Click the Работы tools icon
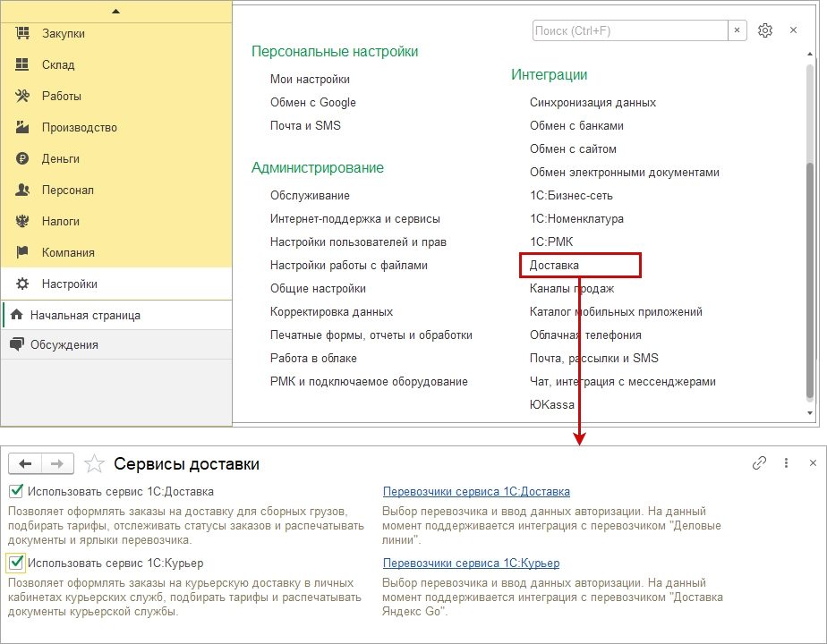This screenshot has width=827, height=644. tap(22, 96)
